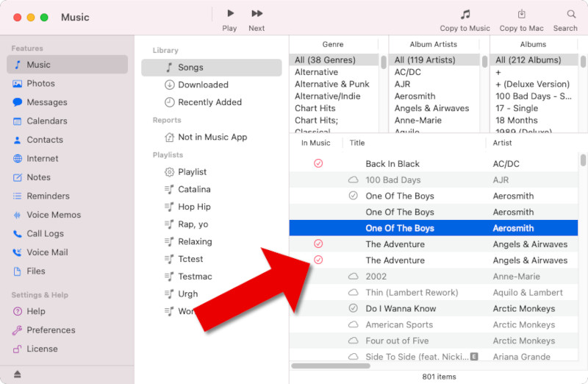Skip with the Next toolbar button
588x384 pixels.
tap(257, 20)
